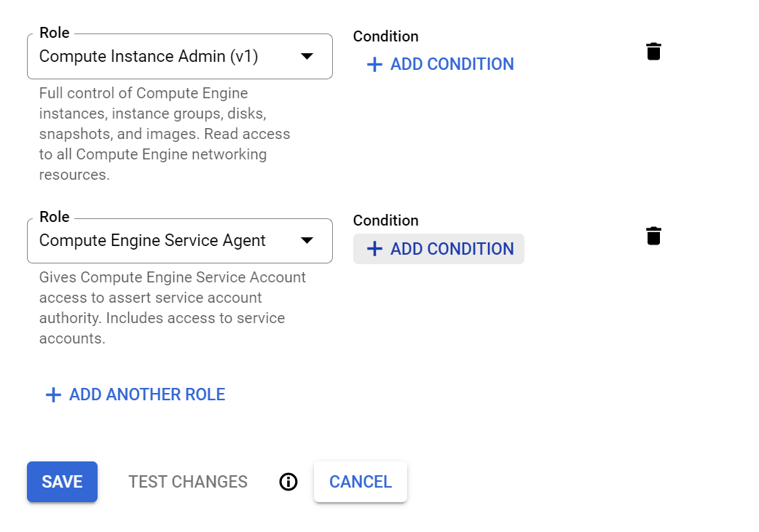Open the role selector showing Compute Instance Admin (v1)
This screenshot has height=532, width=759.
point(180,56)
